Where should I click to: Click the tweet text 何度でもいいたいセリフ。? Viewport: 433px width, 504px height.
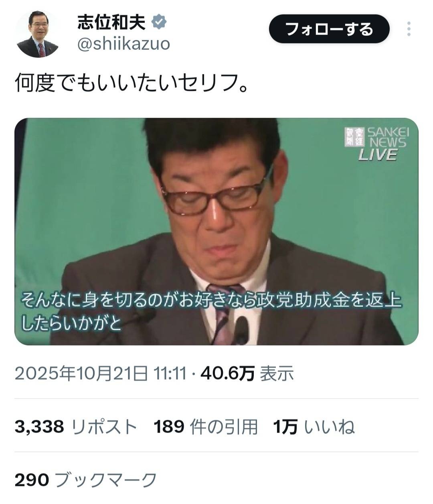[131, 83]
